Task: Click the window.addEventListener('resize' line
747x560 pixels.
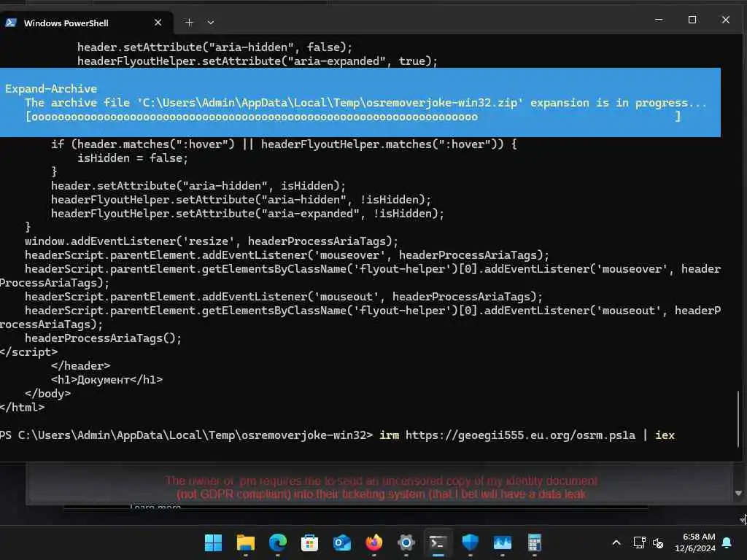Action: click(211, 241)
